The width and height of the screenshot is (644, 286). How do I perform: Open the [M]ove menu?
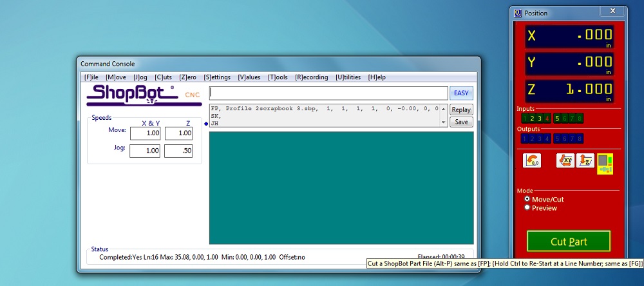116,77
